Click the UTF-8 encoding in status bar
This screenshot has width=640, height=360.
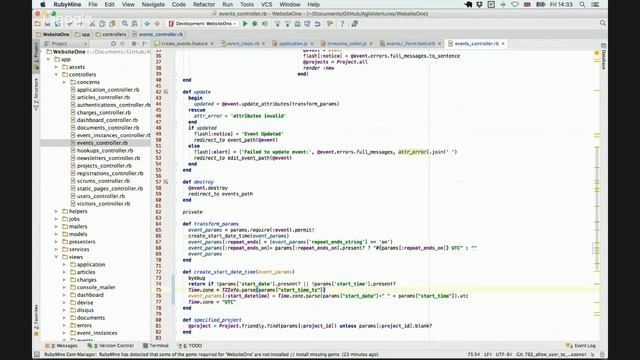504,355
